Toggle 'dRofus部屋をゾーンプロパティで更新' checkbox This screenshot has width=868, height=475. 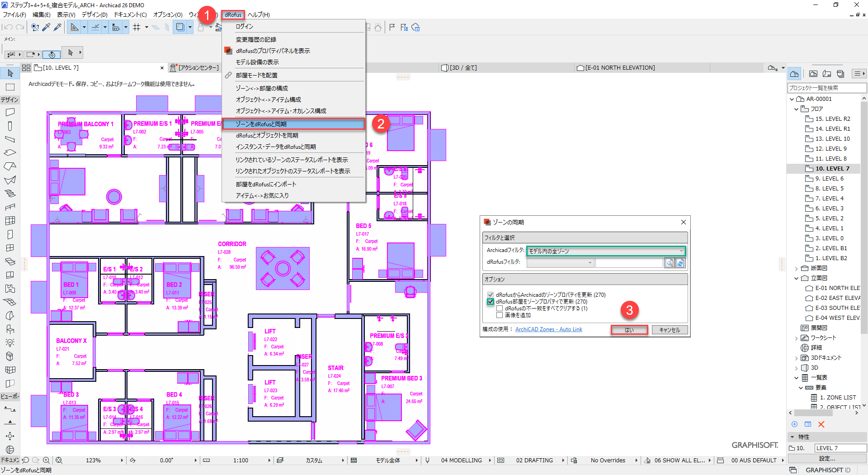(x=491, y=302)
